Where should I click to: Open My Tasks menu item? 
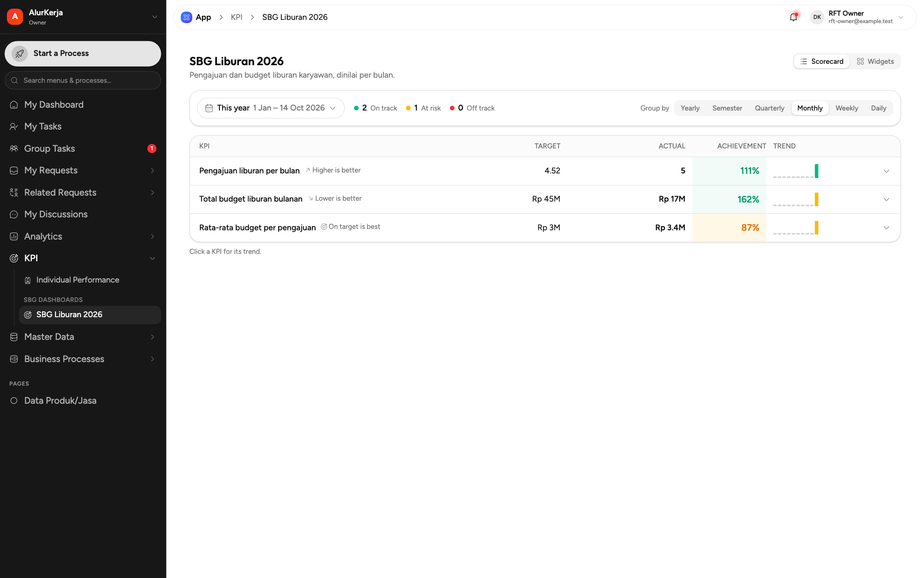coord(83,127)
